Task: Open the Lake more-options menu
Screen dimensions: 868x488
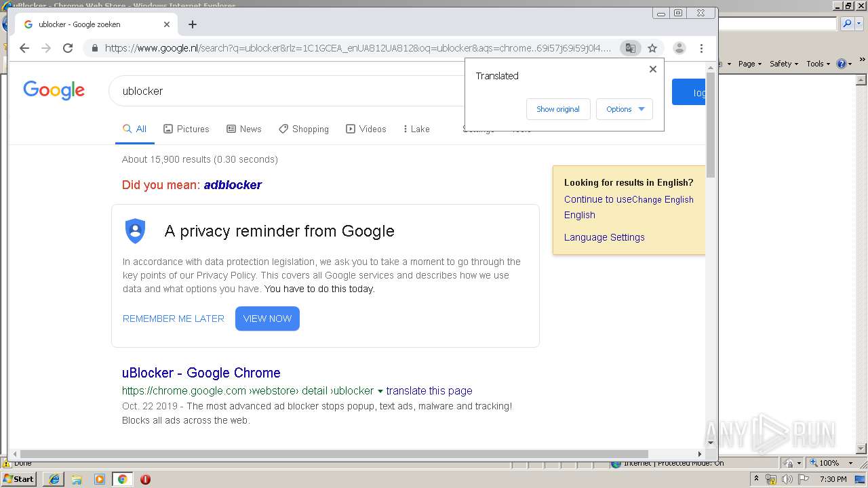Action: click(416, 129)
